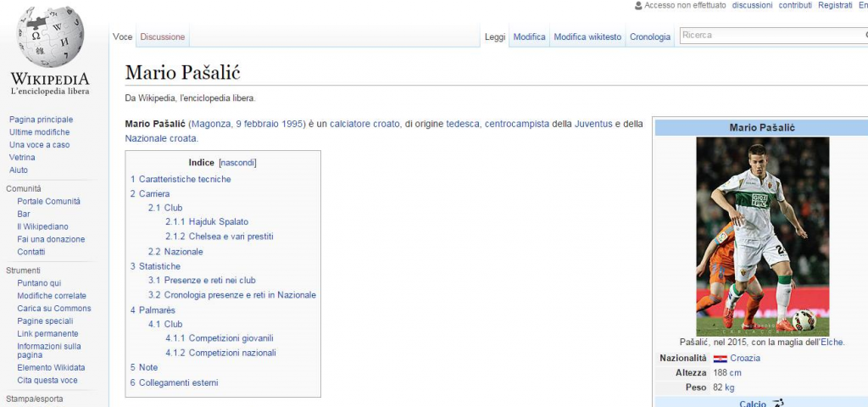Go to 5 Note section
868x407 pixels.
click(144, 368)
